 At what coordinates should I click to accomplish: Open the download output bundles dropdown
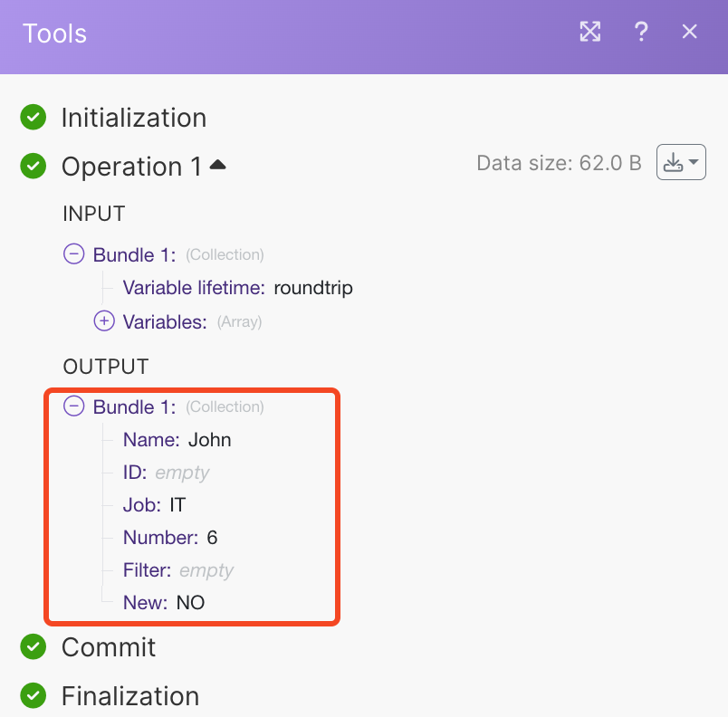pos(681,163)
